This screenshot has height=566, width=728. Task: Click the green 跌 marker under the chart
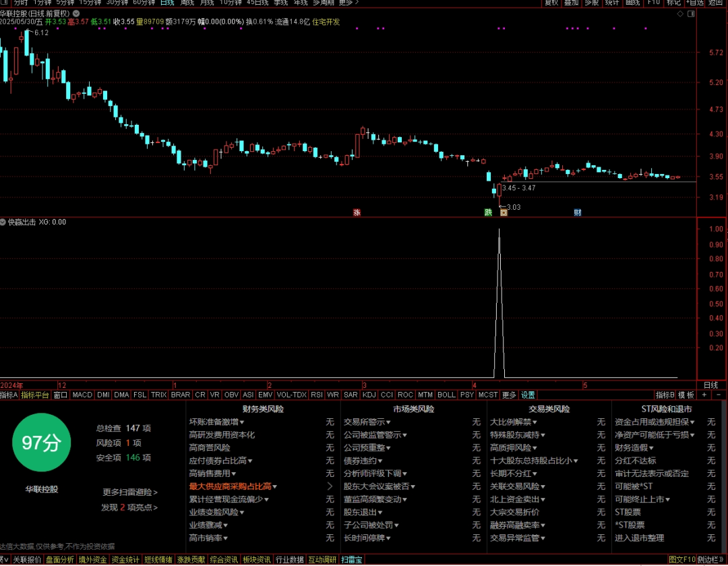pos(488,213)
